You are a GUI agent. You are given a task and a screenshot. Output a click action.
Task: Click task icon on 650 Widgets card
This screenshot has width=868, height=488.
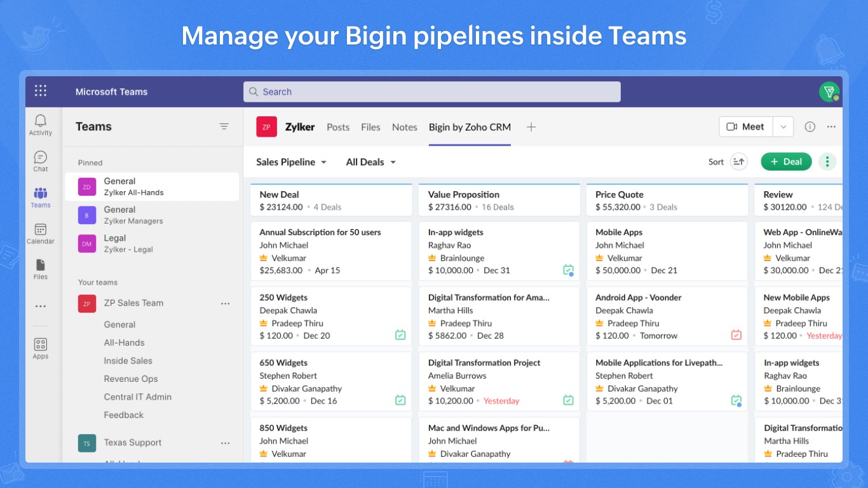(400, 400)
